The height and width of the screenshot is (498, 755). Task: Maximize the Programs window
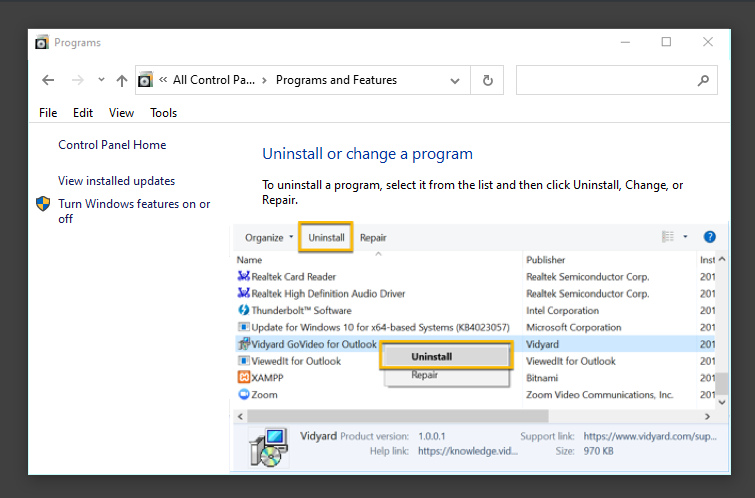pos(666,42)
